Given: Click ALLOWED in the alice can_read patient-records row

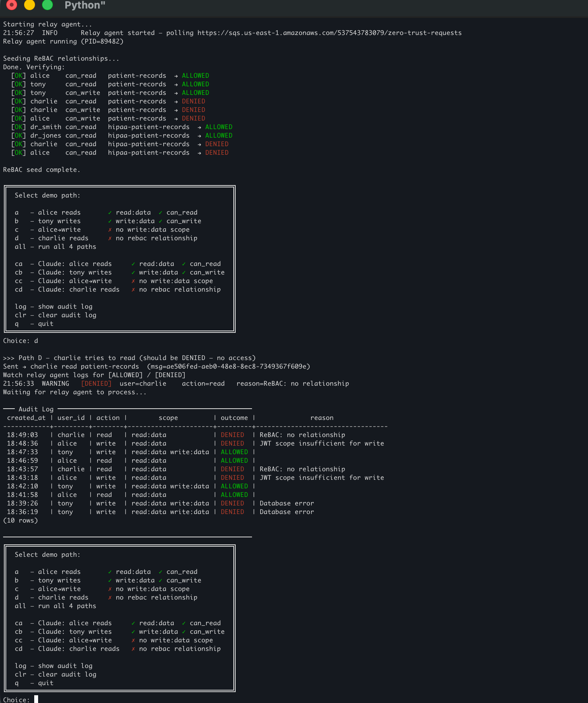Looking at the screenshot, I should pyautogui.click(x=195, y=76).
